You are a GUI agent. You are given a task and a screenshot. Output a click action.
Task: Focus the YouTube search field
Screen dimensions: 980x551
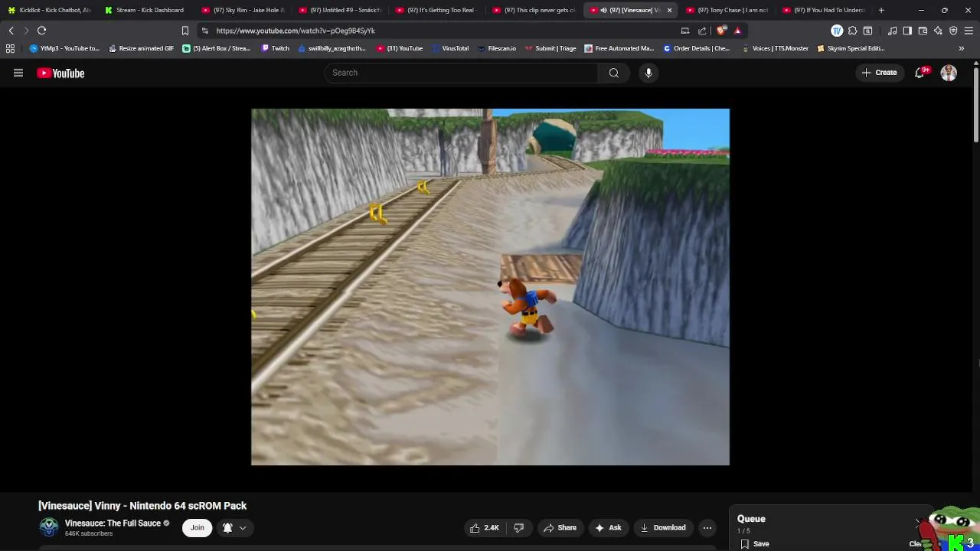[462, 73]
